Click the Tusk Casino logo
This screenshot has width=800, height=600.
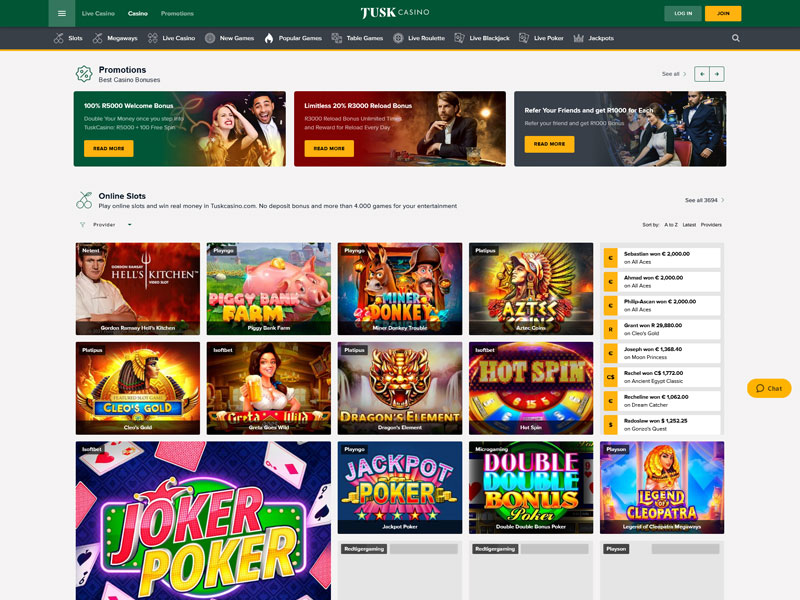395,13
